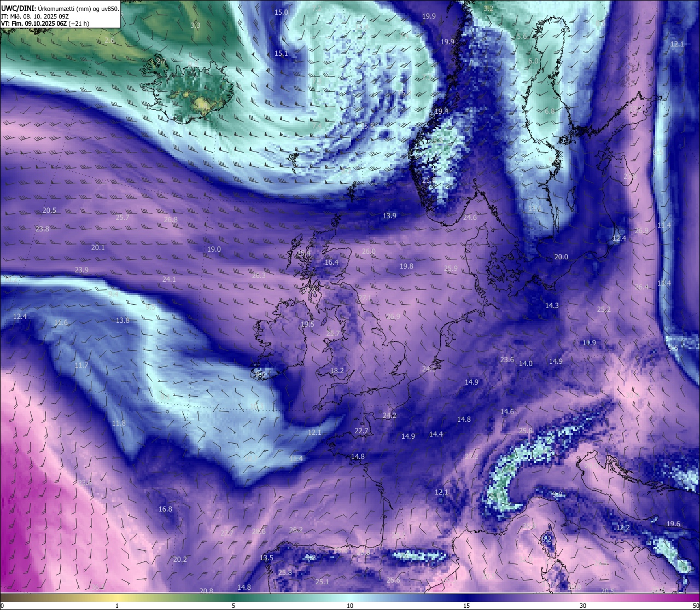Click the 24.2 value on the map
This screenshot has height=610, width=700.
[x=389, y=415]
